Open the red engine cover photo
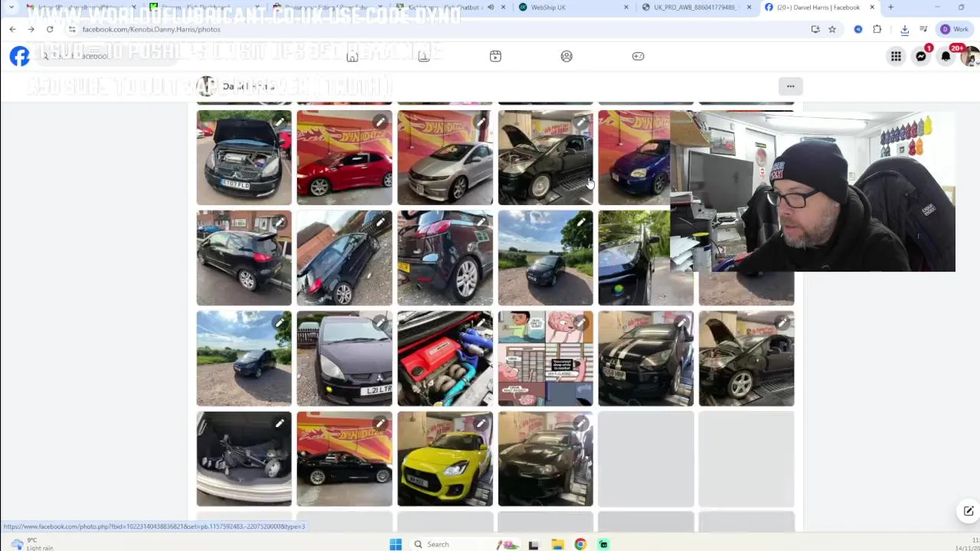The width and height of the screenshot is (980, 551). point(445,358)
